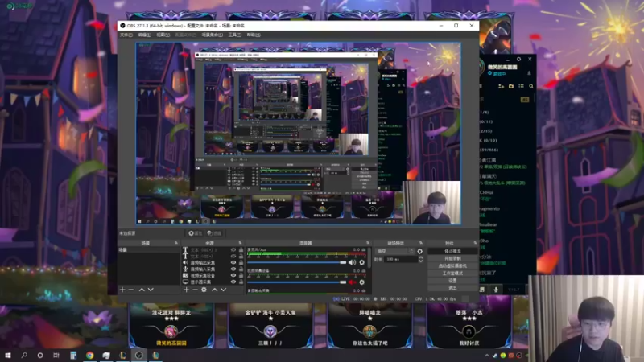Screen dimensions: 644x362
Task: Open the 渐变 scene transition dropdown
Action: click(x=395, y=251)
